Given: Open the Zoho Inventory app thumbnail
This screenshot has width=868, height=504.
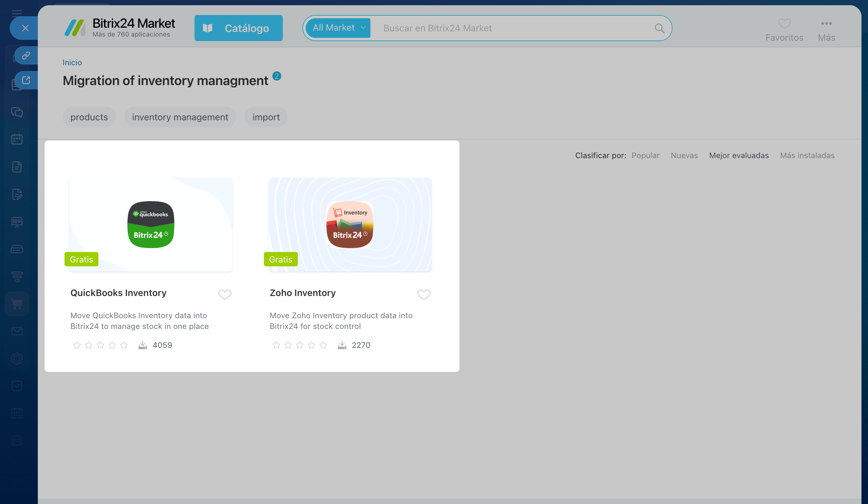Looking at the screenshot, I should (350, 224).
